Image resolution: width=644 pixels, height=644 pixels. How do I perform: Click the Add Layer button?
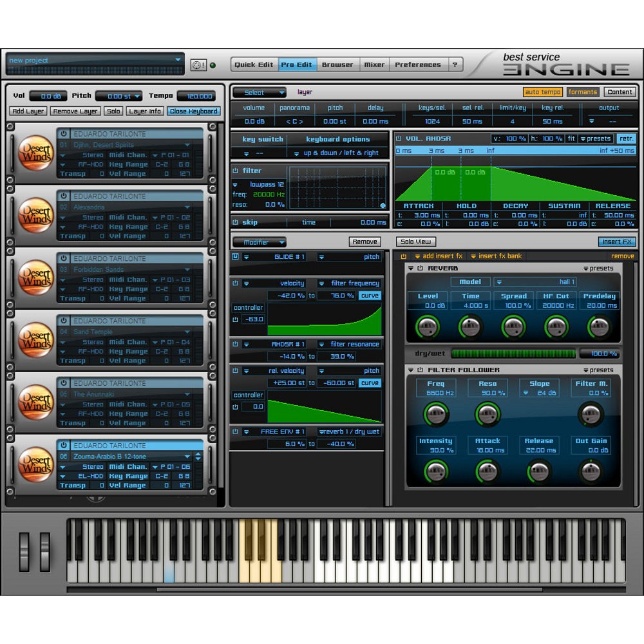click(28, 111)
